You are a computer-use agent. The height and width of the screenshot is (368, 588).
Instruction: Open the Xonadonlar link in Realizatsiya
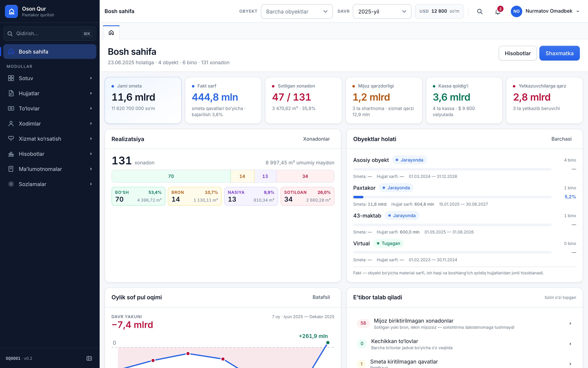(x=316, y=139)
